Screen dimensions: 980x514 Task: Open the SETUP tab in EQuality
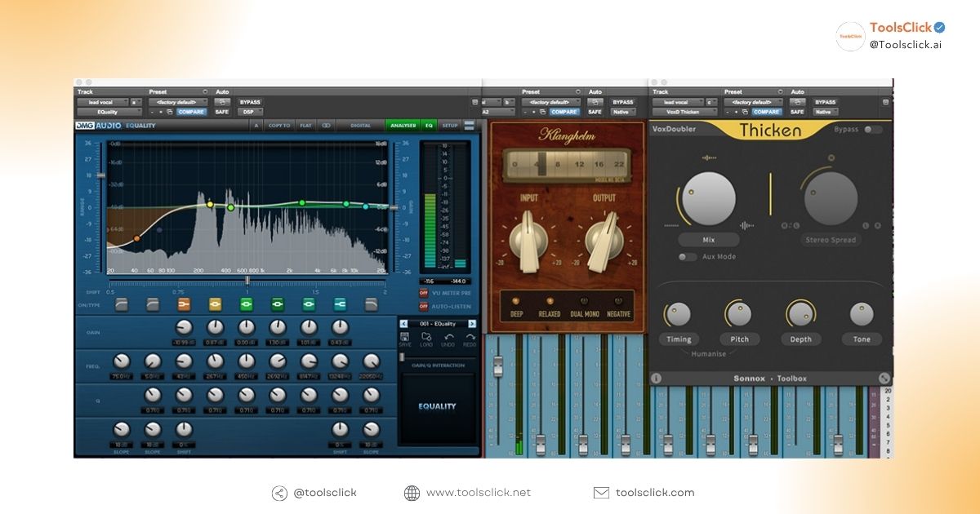click(x=450, y=126)
